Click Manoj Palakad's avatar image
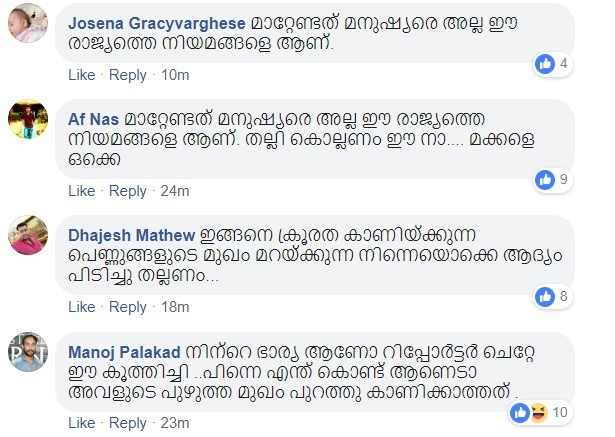 click(28, 351)
